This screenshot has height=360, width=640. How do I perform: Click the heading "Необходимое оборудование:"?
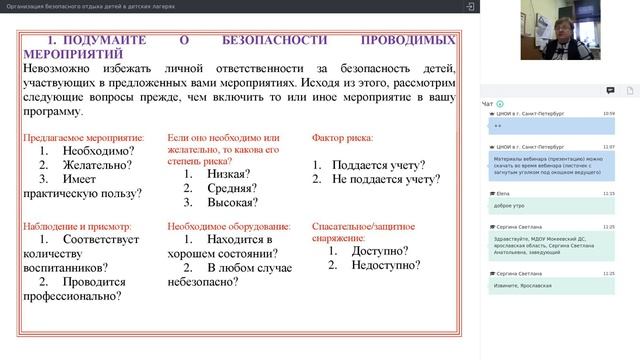[x=229, y=227]
